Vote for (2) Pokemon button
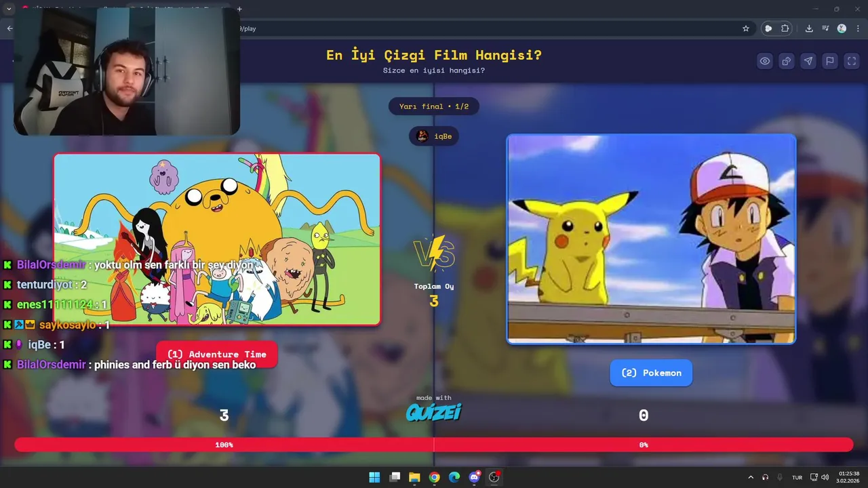Screen dimensions: 868x488 (x=651, y=373)
